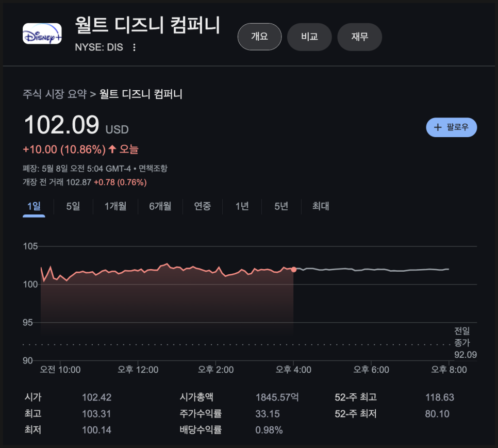Screen dimensions: 498x448
Task: Click the 시가 value 102.42
Action: (96, 397)
